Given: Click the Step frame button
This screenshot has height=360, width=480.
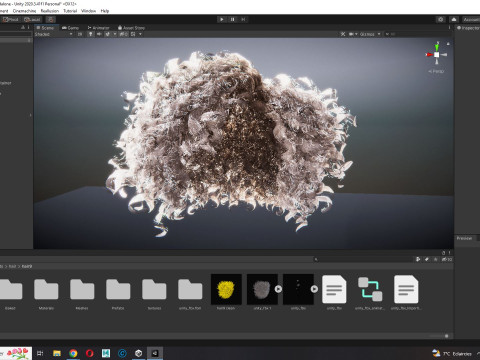Looking at the screenshot, I should pos(243,19).
